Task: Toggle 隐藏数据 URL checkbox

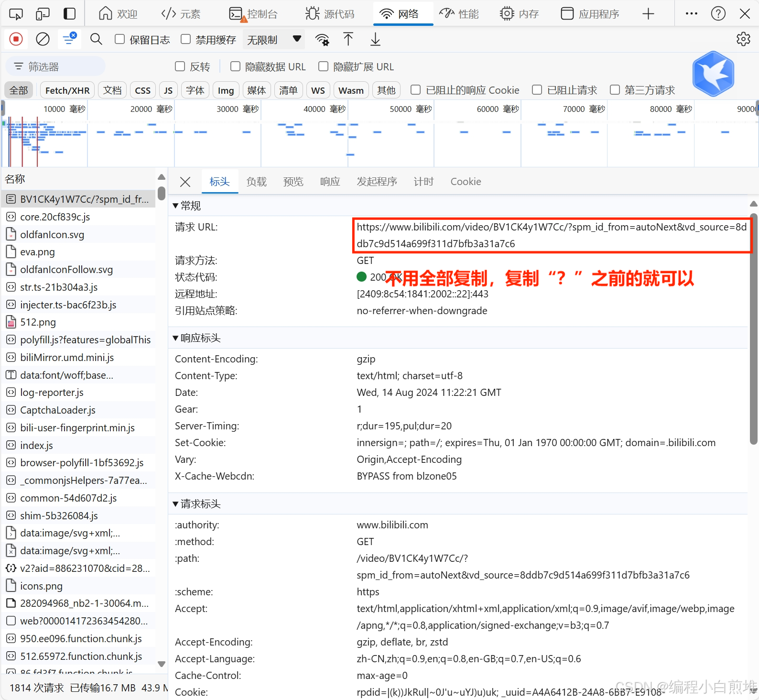Action: pos(235,66)
